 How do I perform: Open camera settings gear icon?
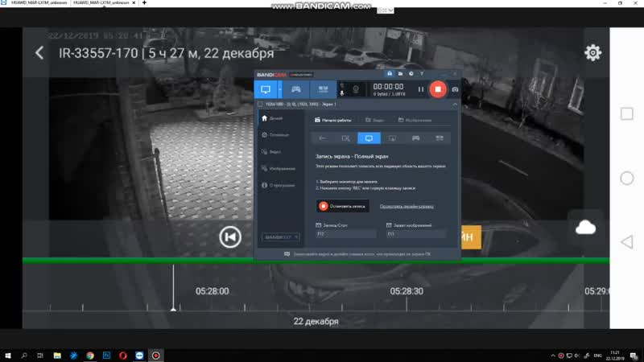click(592, 53)
